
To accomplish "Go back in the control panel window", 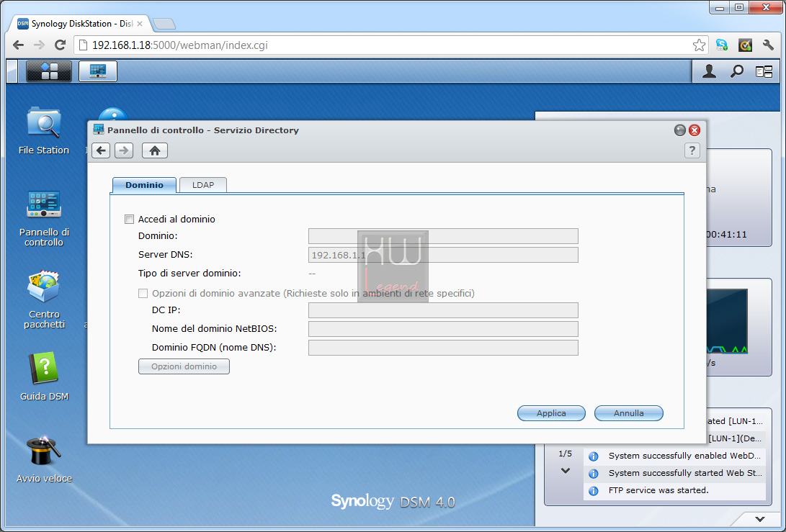I will 101,150.
